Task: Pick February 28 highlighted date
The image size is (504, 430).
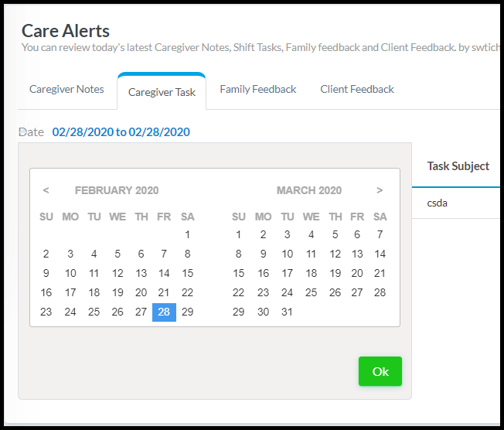Action: coord(164,312)
